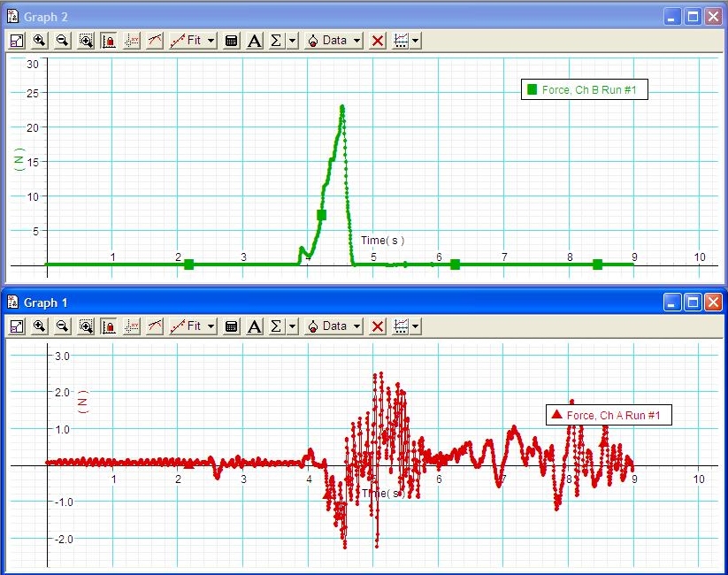Click the -2.0 tick label in Graph 1

(x=64, y=540)
